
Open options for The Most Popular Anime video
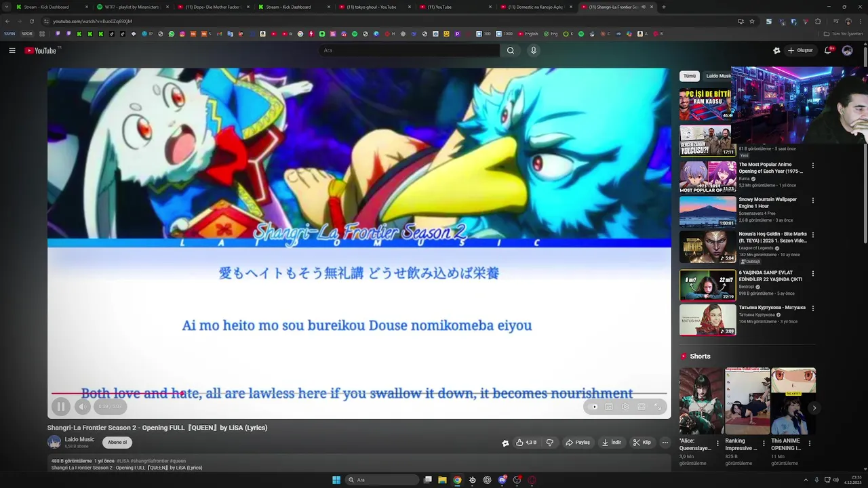(x=813, y=165)
